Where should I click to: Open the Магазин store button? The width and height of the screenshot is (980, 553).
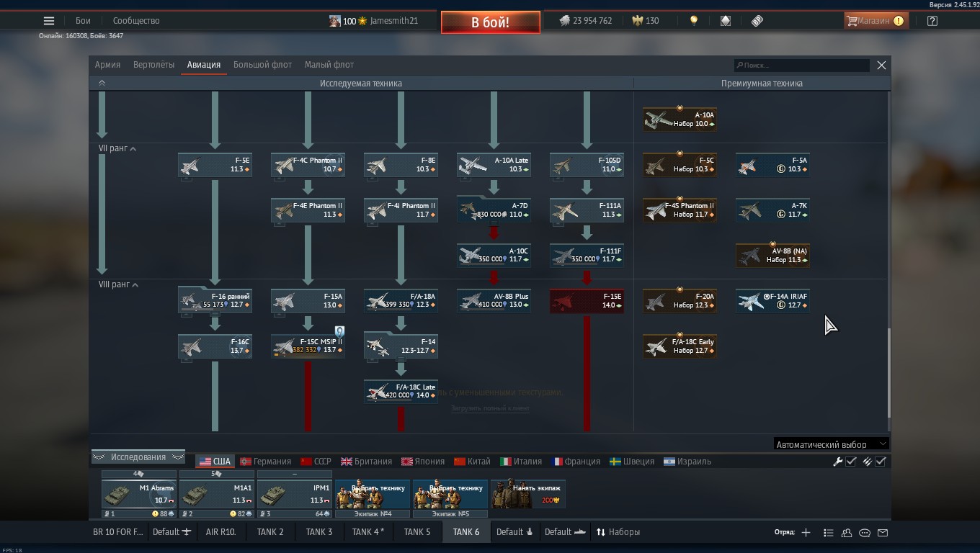click(875, 21)
